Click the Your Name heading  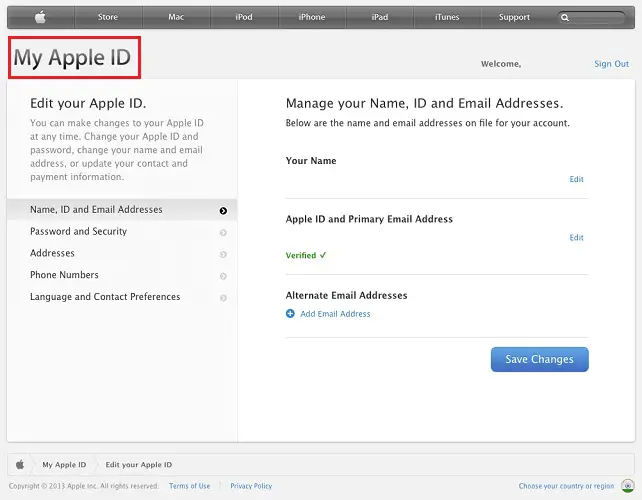point(311,161)
